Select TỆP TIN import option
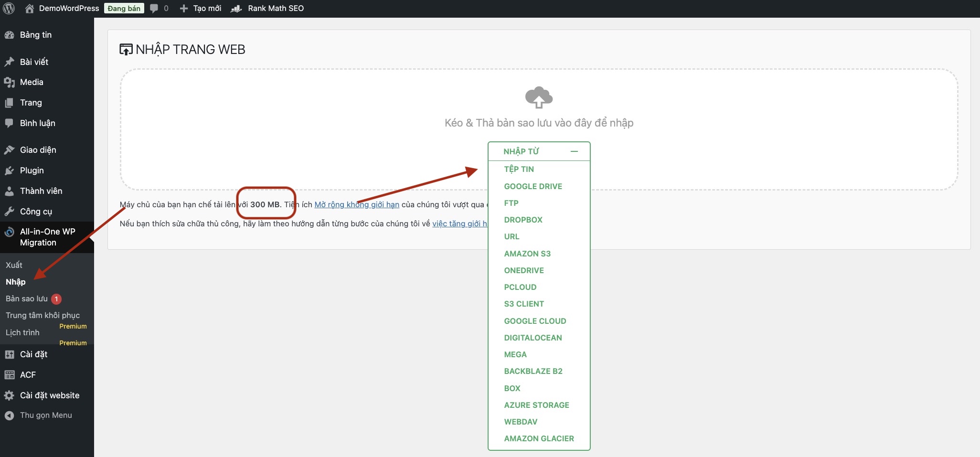Image resolution: width=980 pixels, height=457 pixels. click(x=519, y=169)
